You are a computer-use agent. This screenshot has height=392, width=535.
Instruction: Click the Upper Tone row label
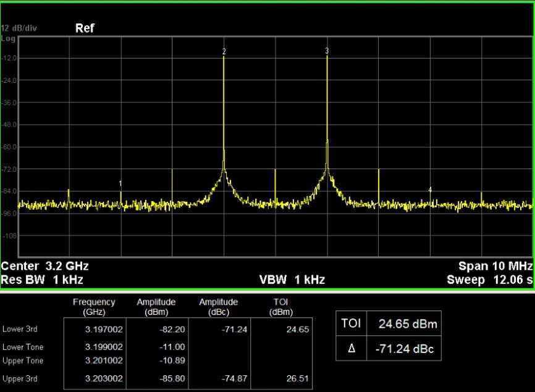23,359
